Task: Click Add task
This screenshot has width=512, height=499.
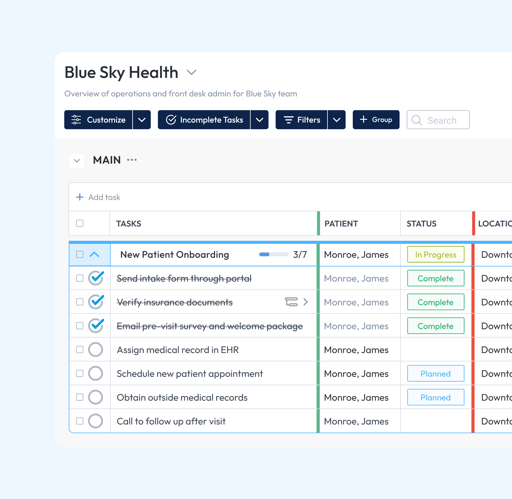Action: [x=104, y=197]
